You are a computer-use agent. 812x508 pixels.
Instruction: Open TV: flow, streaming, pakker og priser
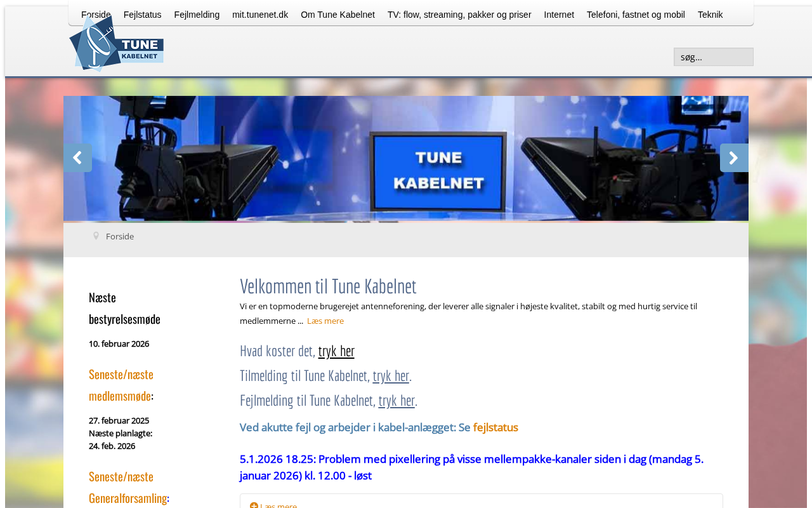pos(459,15)
